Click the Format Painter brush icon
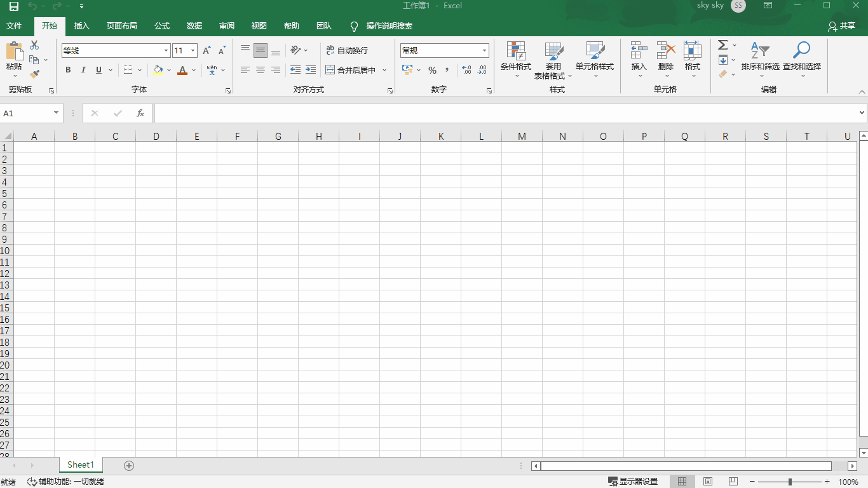 pyautogui.click(x=34, y=74)
